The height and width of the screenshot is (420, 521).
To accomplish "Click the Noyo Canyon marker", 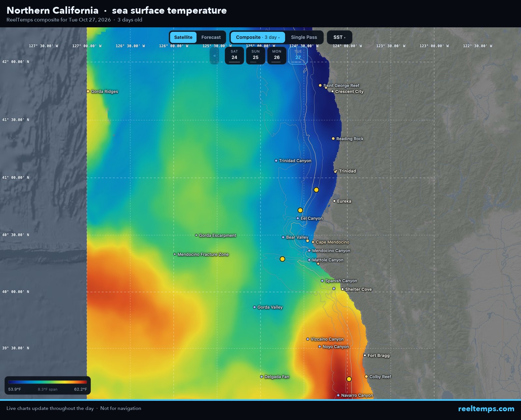I will click(320, 346).
